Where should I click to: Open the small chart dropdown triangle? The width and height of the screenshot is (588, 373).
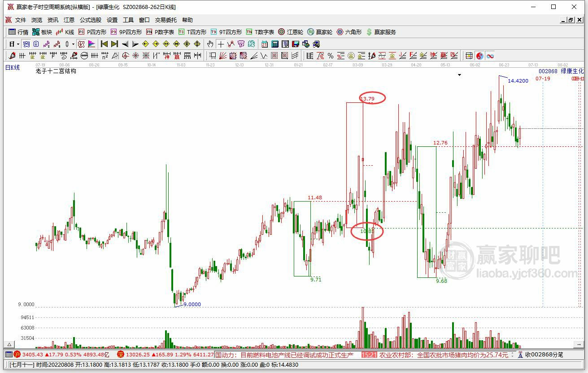point(460,75)
